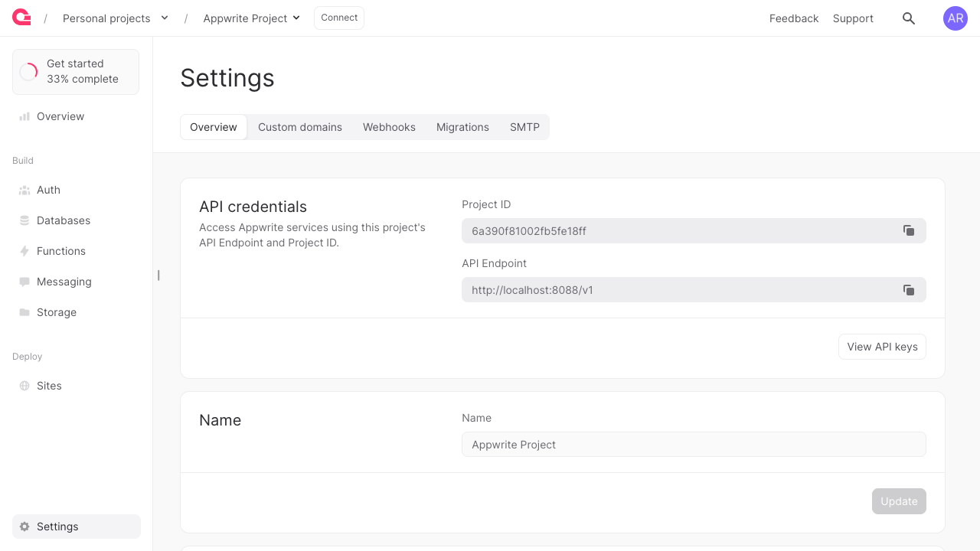Switch to the Migrations tab

tap(462, 127)
